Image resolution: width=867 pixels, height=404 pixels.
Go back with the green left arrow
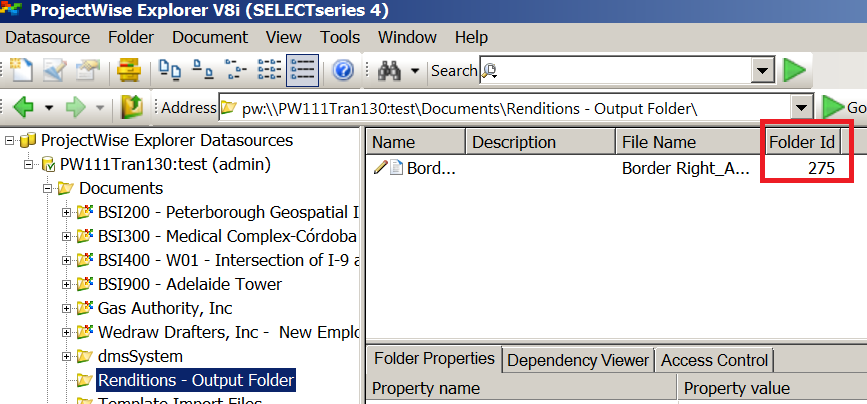[23, 107]
